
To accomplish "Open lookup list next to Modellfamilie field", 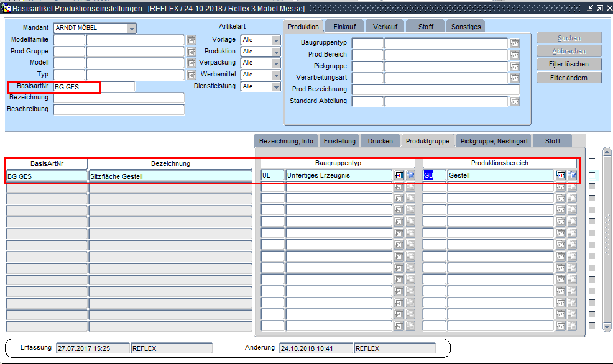I will pyautogui.click(x=191, y=40).
